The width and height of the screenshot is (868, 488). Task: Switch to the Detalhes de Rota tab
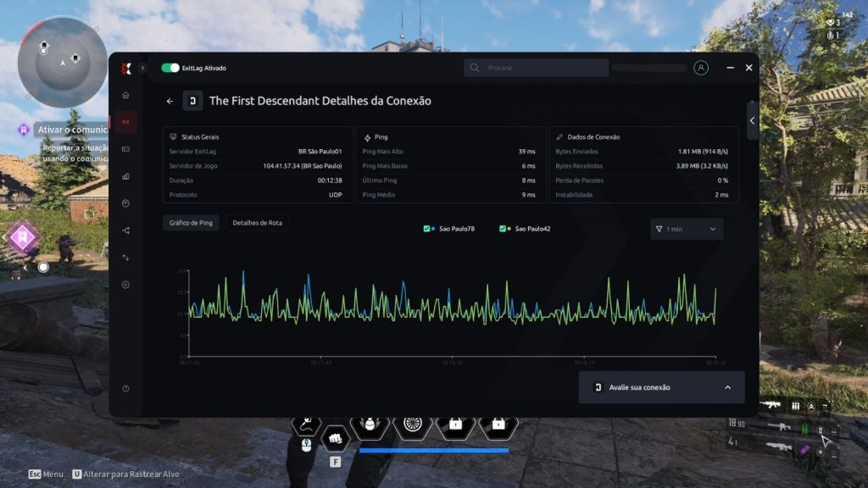pyautogui.click(x=258, y=223)
